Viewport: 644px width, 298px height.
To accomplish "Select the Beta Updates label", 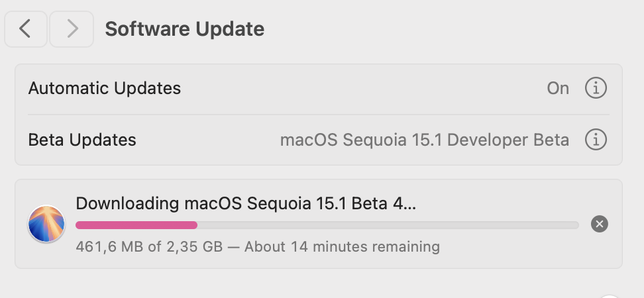I will [82, 140].
